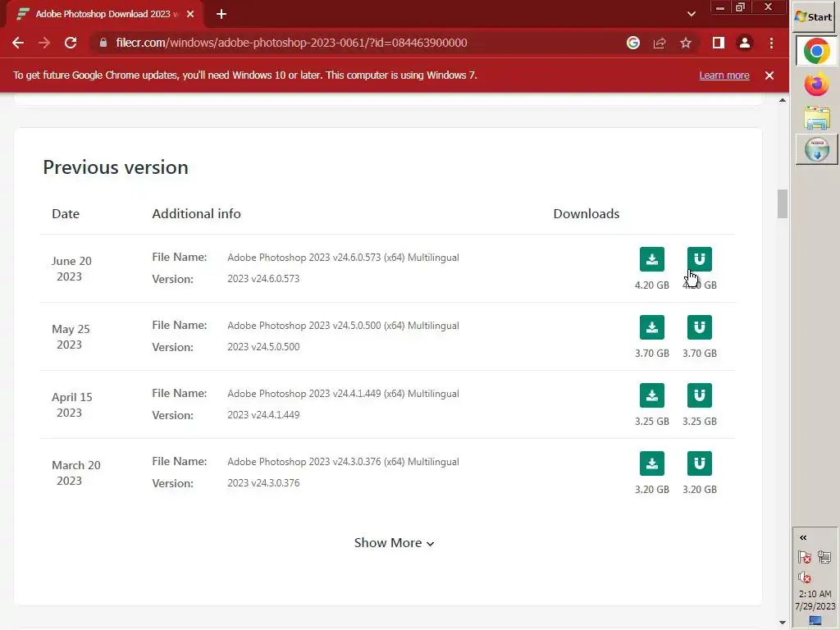Screen dimensions: 840x630
Task: Click torrent magnet icon for v24.4.1.449
Action: pos(699,395)
